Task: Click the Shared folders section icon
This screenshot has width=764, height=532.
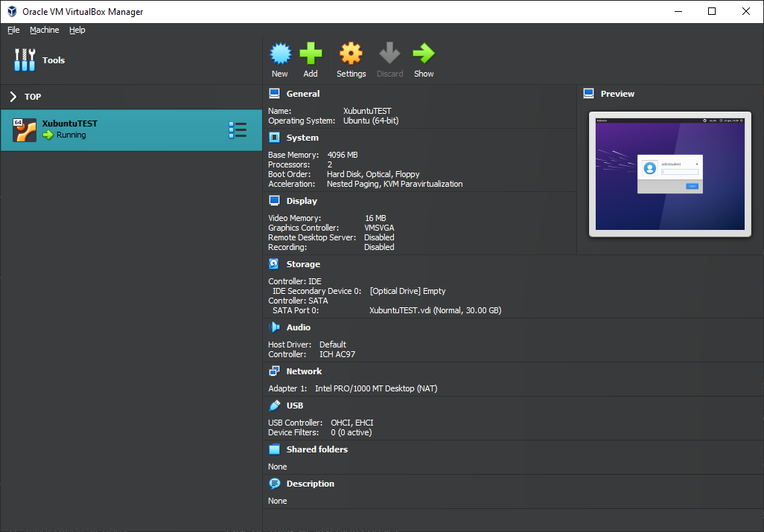Action: pos(274,449)
